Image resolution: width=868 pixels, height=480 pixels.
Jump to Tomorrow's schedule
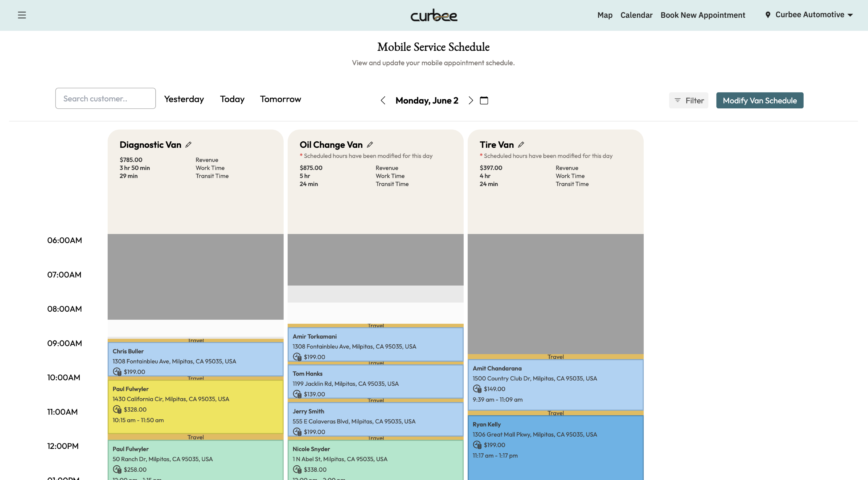point(280,99)
